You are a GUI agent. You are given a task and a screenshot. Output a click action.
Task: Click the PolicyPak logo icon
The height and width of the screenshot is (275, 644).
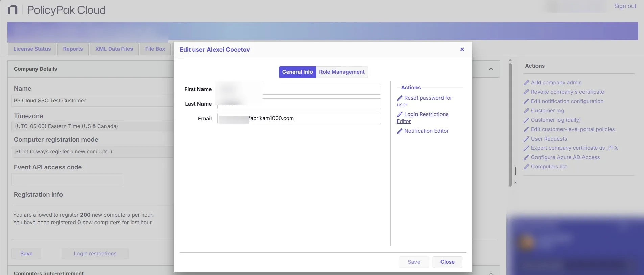coord(13,10)
